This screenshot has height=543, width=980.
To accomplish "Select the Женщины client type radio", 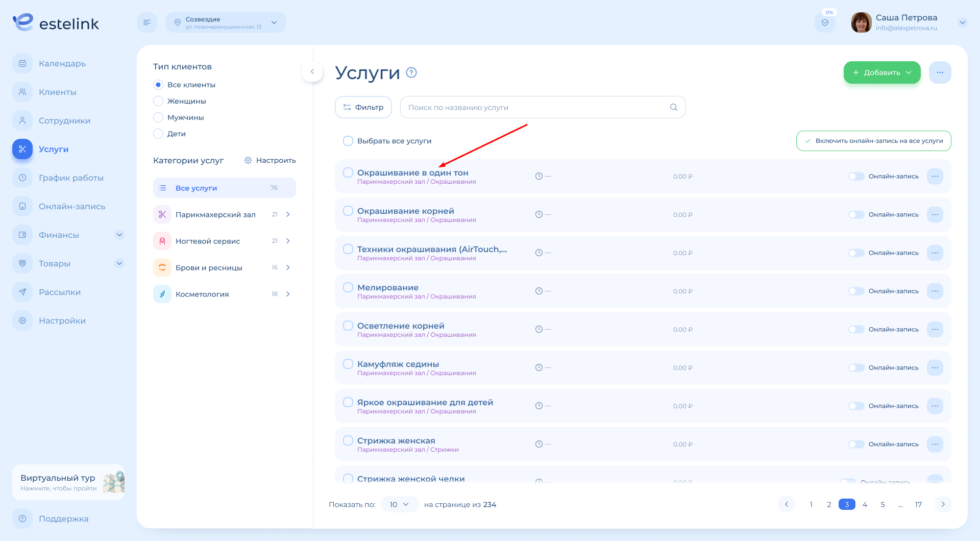I will click(158, 101).
